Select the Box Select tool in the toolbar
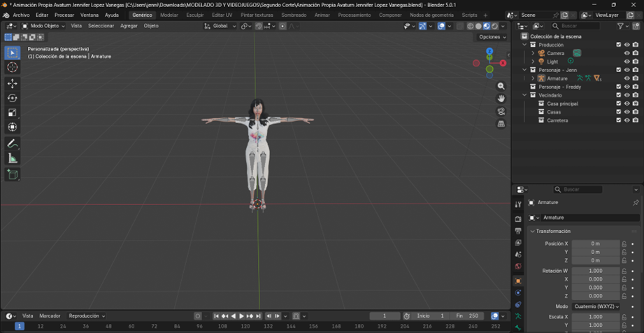 (x=13, y=52)
